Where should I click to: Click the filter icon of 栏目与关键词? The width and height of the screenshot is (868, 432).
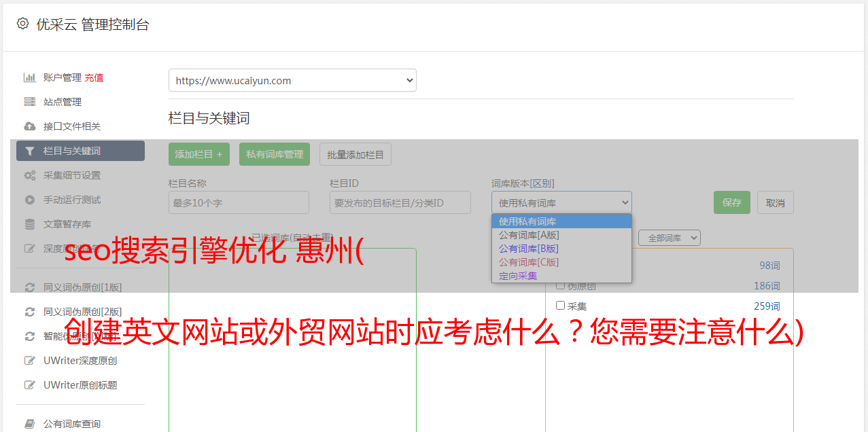point(30,151)
